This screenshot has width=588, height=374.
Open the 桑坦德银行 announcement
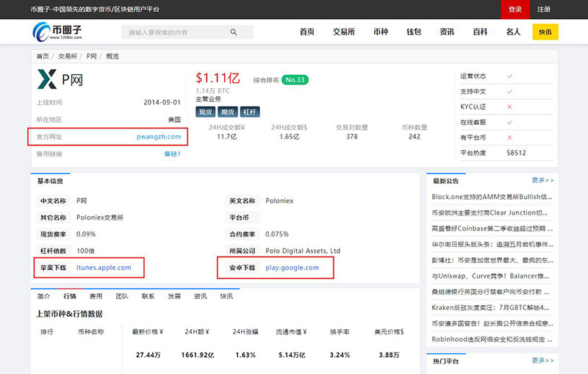point(490,292)
